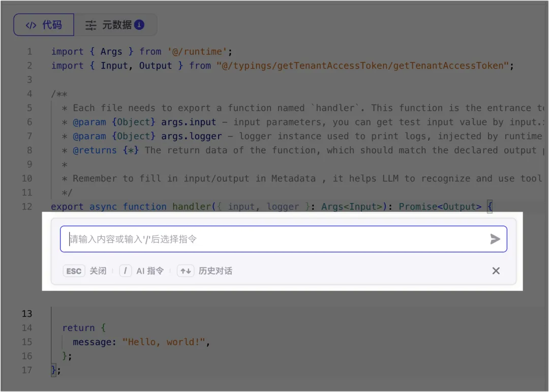This screenshot has width=549, height=392.
Task: Click the @returns tag on line 8
Action: (95, 150)
